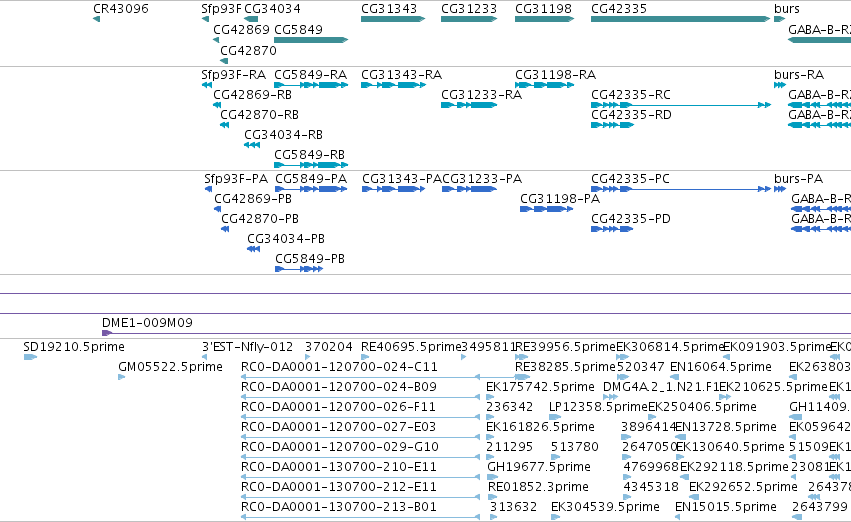Screen dimensions: 851x522
Task: Click the EK161826.5prime EST label
Action: pyautogui.click(x=540, y=427)
